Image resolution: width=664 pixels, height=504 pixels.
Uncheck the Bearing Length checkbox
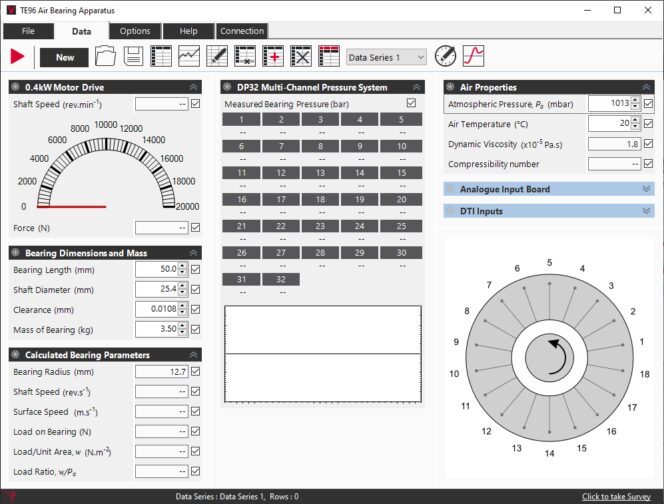(x=195, y=269)
